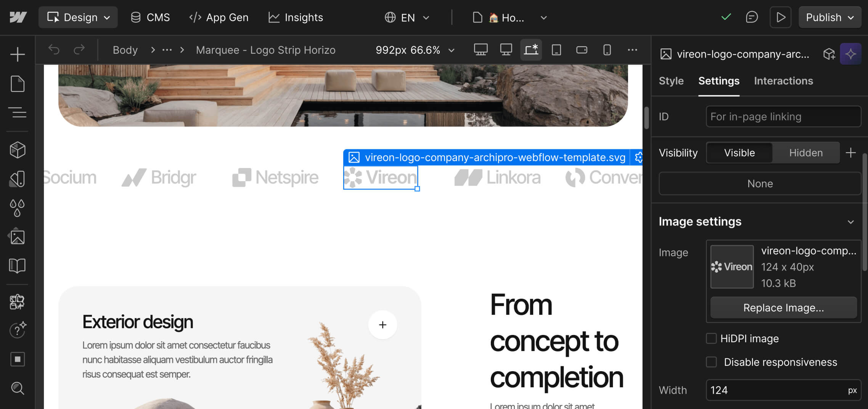The height and width of the screenshot is (409, 868).
Task: Switch to large desktop breakpoint
Action: [481, 50]
